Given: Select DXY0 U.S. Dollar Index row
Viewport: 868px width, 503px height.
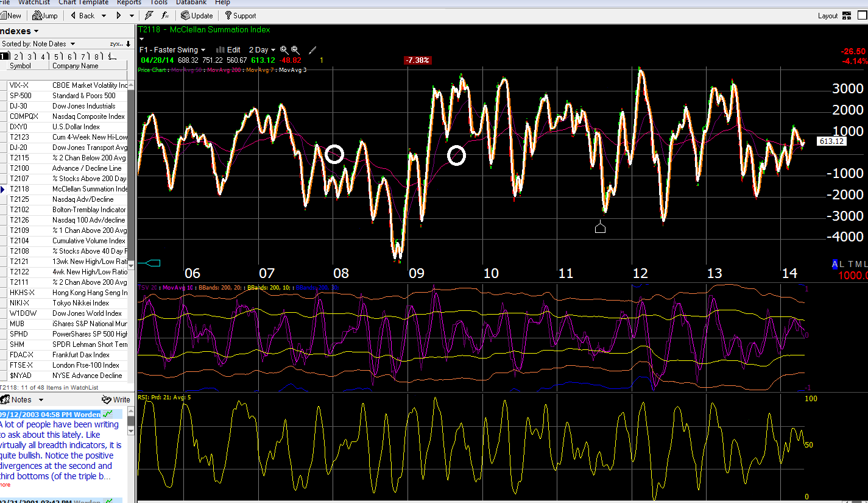Looking at the screenshot, I should (x=64, y=127).
